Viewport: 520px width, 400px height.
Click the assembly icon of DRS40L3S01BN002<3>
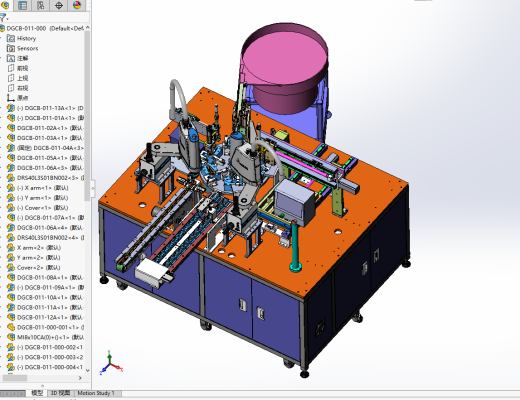[11, 178]
